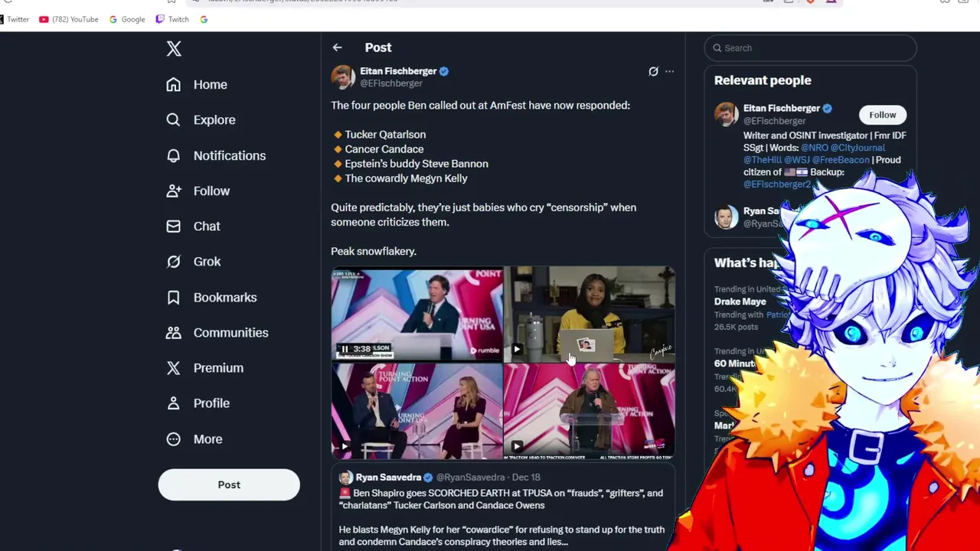The image size is (980, 551).
Task: Open Eitan Fischberger's avatar in post
Action: [343, 77]
